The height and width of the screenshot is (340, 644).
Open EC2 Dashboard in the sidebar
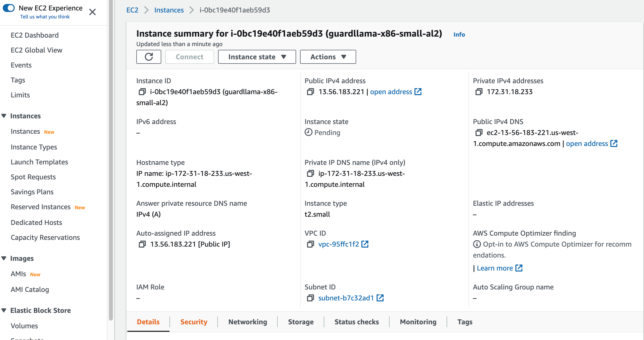(x=34, y=35)
